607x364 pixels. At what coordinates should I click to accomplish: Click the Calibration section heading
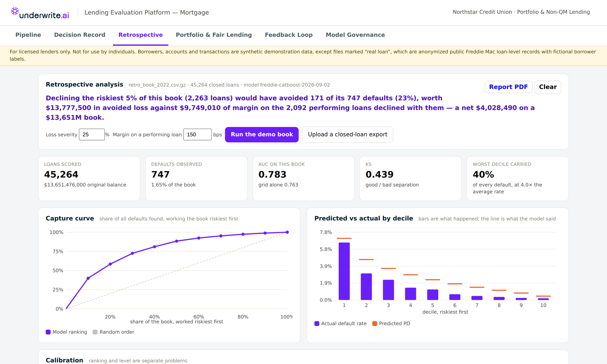click(64, 360)
